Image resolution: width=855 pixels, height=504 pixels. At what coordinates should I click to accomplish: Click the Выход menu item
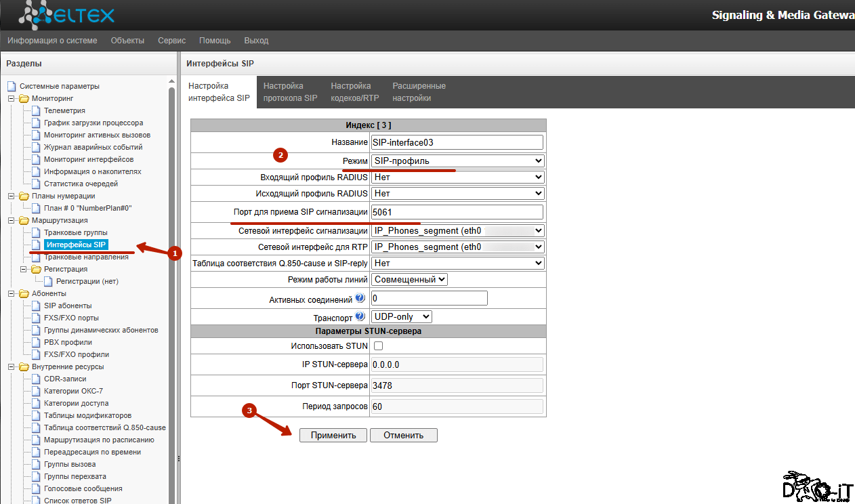[x=256, y=41]
